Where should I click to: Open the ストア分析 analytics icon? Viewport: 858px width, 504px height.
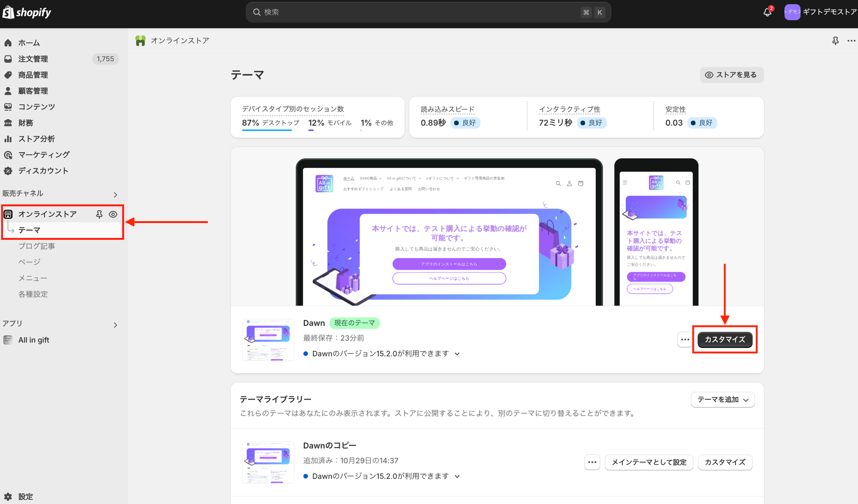pyautogui.click(x=8, y=139)
